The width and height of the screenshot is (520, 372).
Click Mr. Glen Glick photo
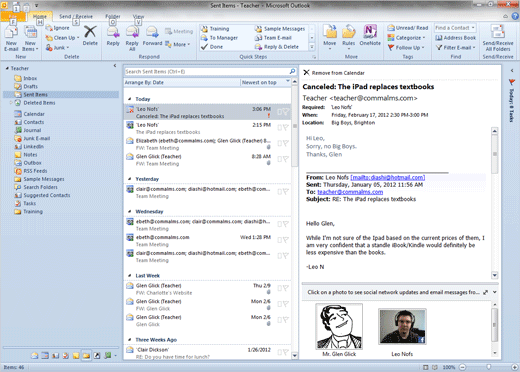(339, 326)
